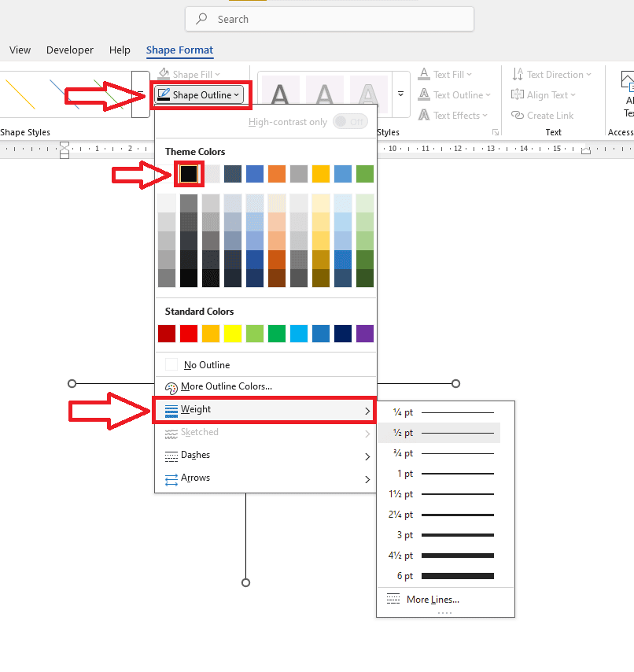Switch to the Developer tab
This screenshot has width=634, height=672.
click(x=70, y=50)
